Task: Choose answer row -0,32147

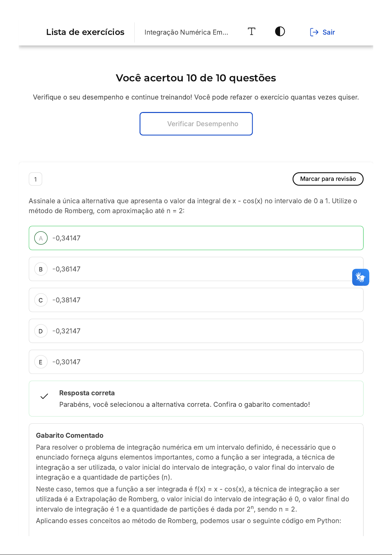Action: [x=196, y=331]
